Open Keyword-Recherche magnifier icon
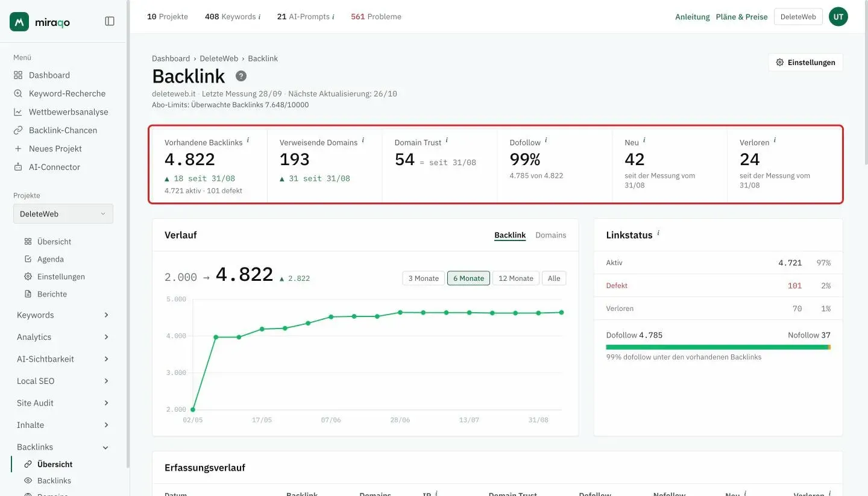This screenshot has height=496, width=868. pos(18,93)
